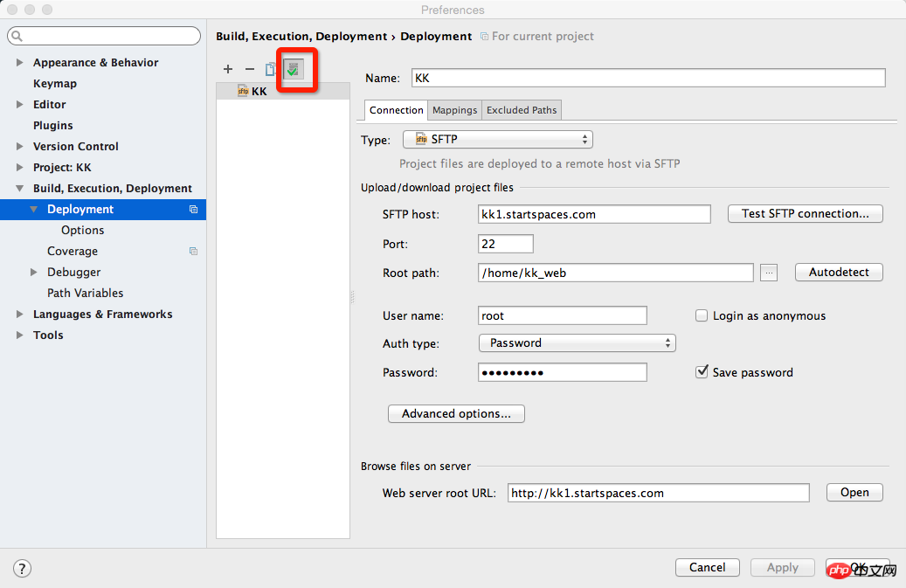Select Options under Deployment

pyautogui.click(x=83, y=230)
